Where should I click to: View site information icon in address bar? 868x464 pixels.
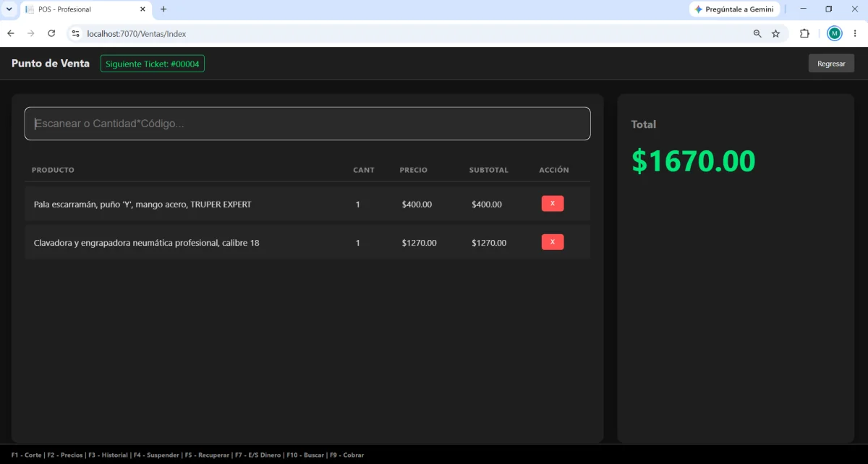pos(75,33)
